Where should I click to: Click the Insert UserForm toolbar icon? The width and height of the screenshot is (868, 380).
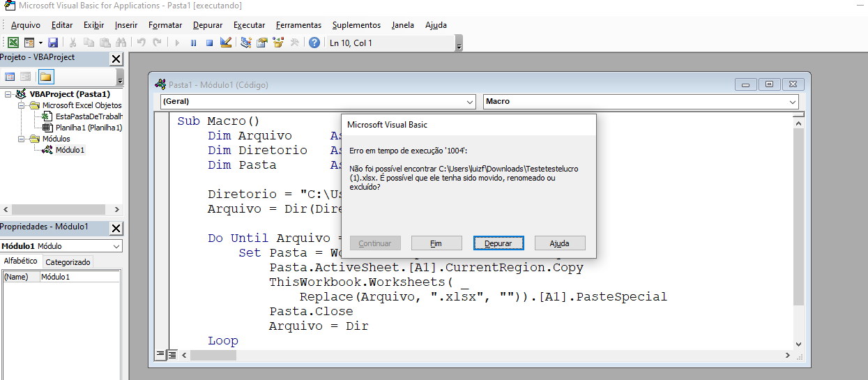click(29, 43)
